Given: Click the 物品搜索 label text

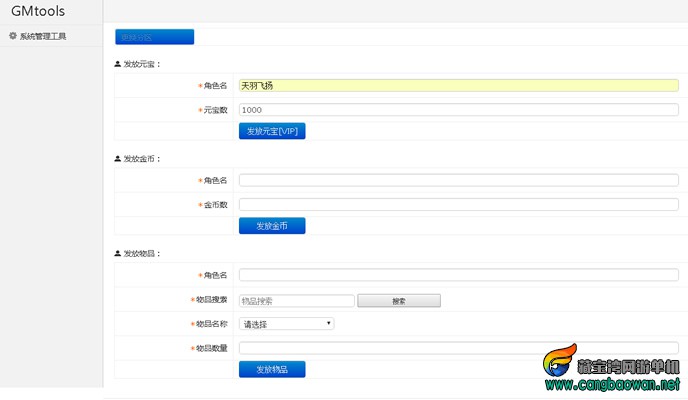Looking at the screenshot, I should 211,300.
